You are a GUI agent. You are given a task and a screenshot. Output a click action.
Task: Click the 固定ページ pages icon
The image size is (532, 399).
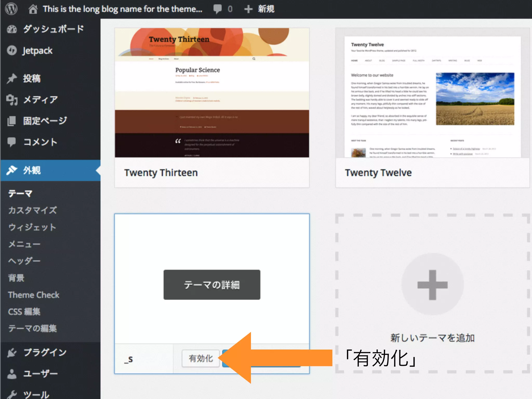pos(11,121)
